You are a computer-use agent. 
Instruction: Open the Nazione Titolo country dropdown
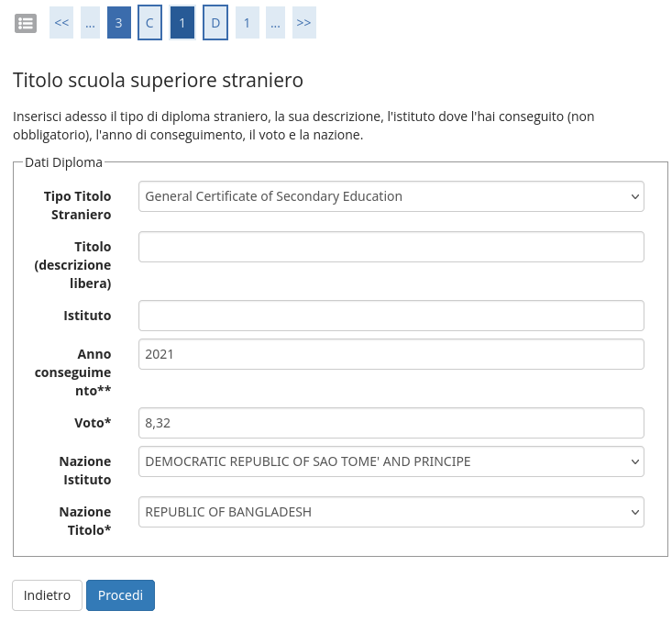click(x=391, y=512)
